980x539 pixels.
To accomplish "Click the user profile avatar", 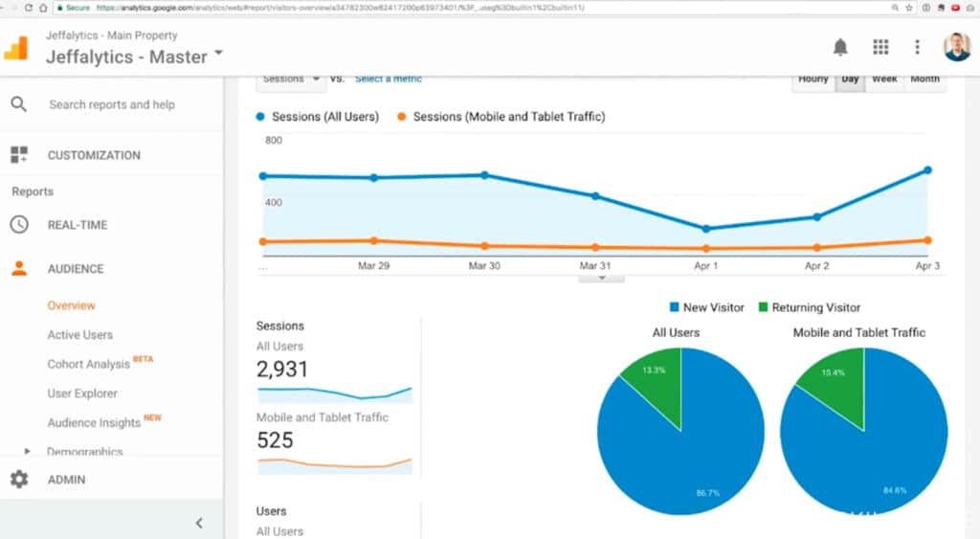I will (x=957, y=47).
